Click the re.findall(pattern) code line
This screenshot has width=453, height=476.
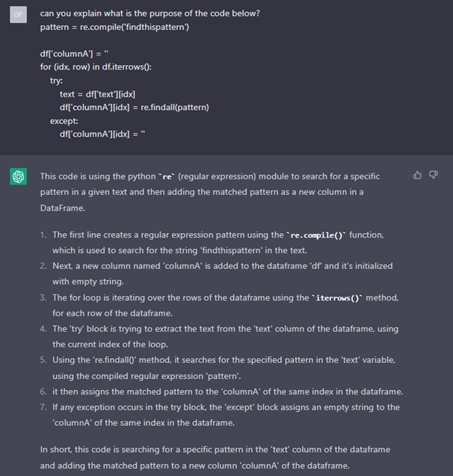(x=135, y=108)
